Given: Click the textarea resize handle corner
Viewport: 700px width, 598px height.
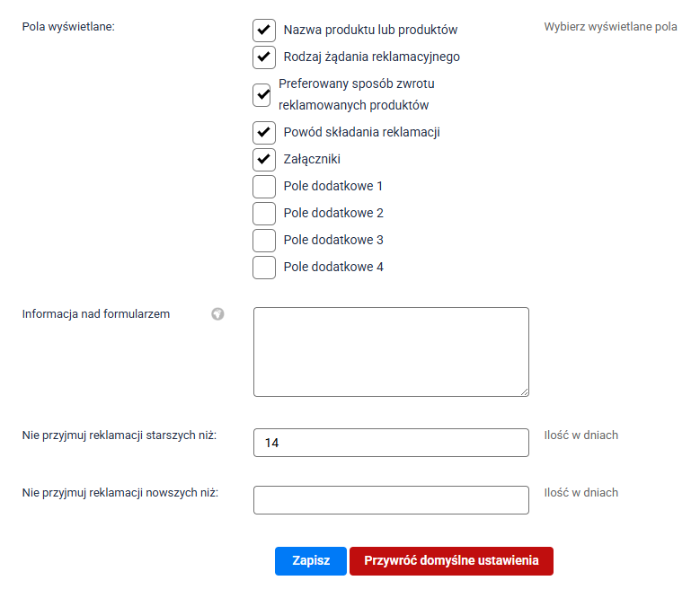Looking at the screenshot, I should (525, 391).
